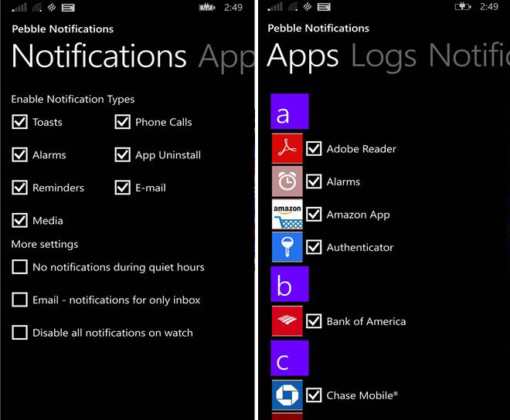Tap Pebble Notifications title on left screen
Image resolution: width=510 pixels, height=420 pixels.
(63, 29)
